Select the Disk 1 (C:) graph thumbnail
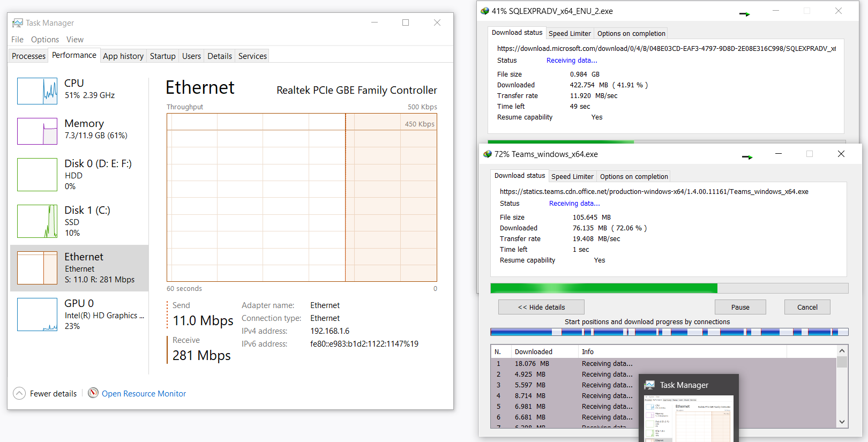 (x=37, y=221)
